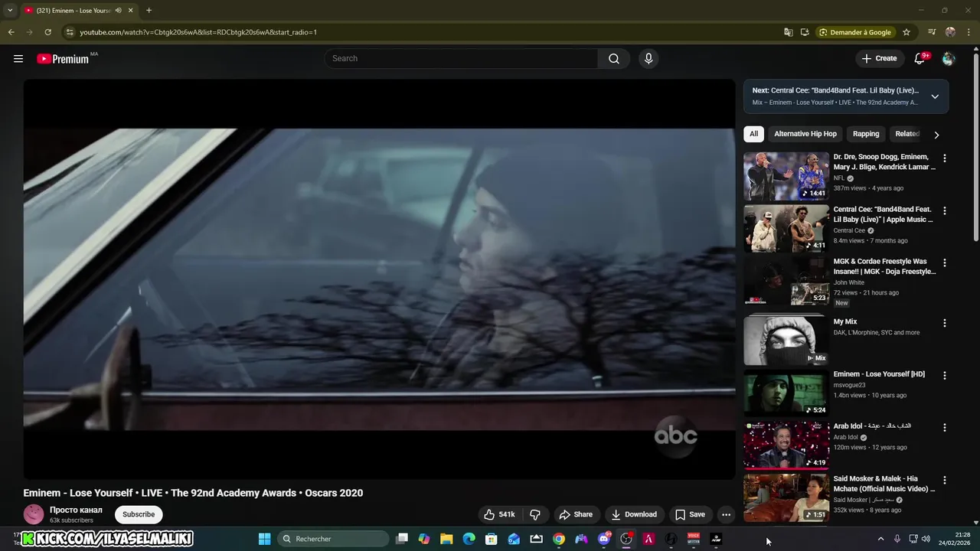
Task: Open taskbar volume speaker icon
Action: tap(926, 539)
